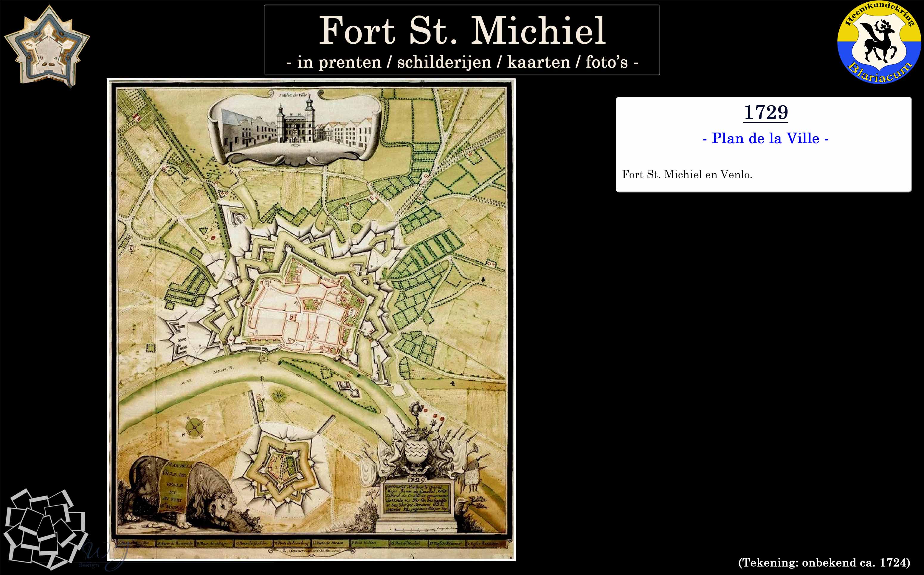Select the underlined year 1729 heading

[765, 113]
